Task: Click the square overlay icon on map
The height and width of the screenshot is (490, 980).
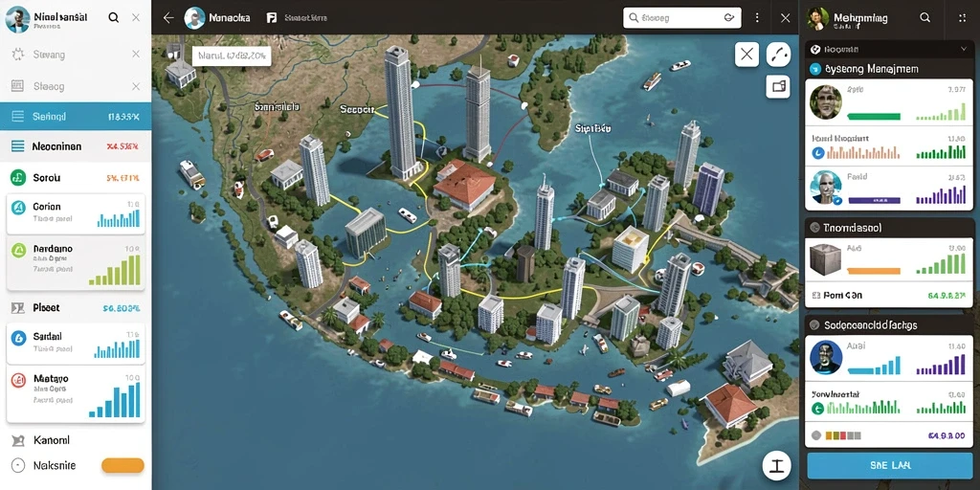Action: [x=777, y=86]
